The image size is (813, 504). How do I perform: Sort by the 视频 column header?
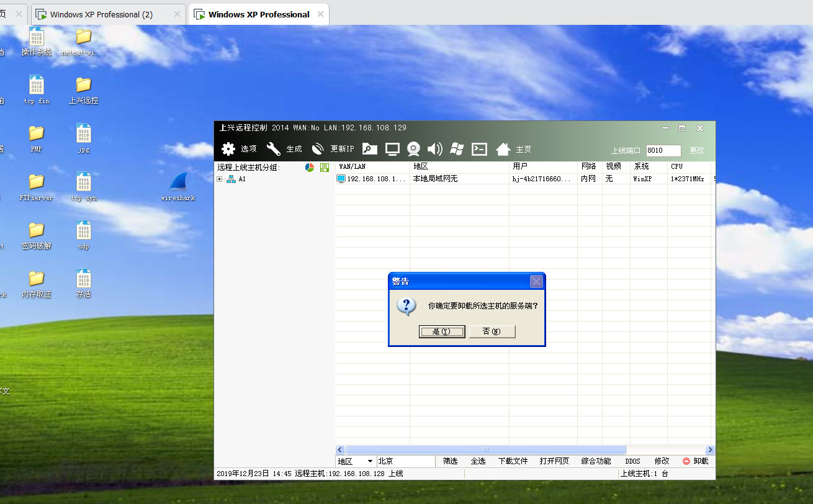(x=616, y=167)
